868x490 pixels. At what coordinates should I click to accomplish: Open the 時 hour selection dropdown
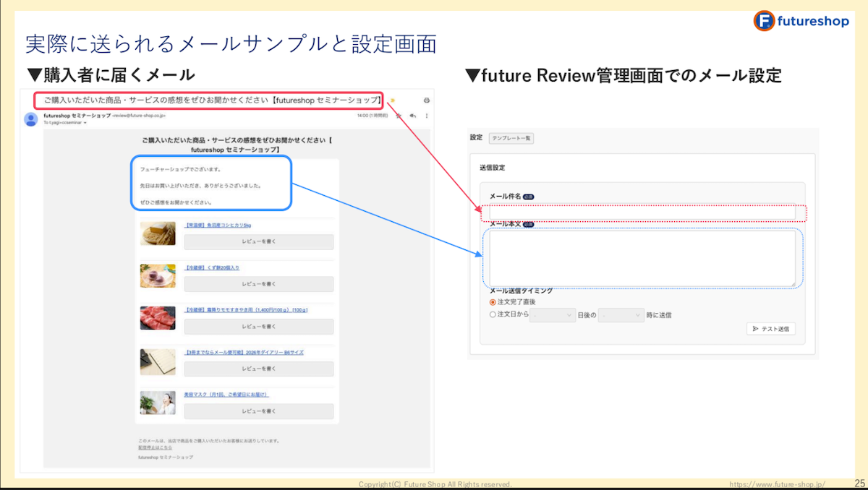click(622, 315)
